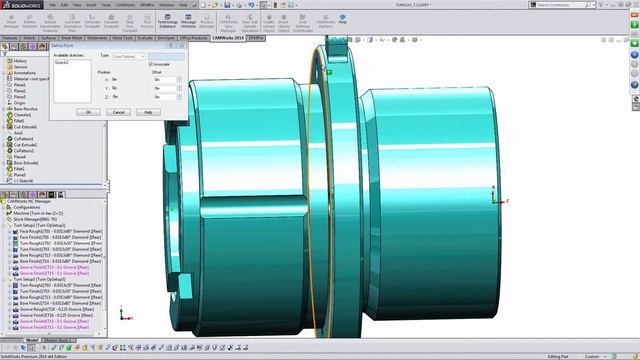
Task: Switch to the Sheet Metal ribbon tab
Action: tap(72, 38)
